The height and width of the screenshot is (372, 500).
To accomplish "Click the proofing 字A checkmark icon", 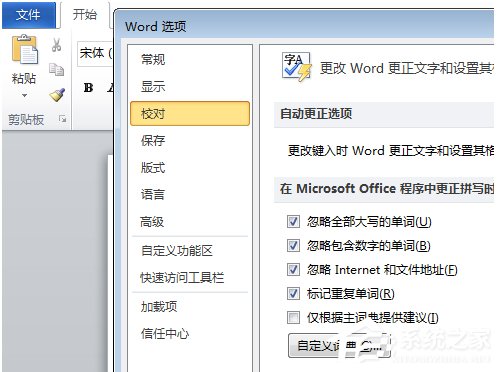I will (x=296, y=67).
